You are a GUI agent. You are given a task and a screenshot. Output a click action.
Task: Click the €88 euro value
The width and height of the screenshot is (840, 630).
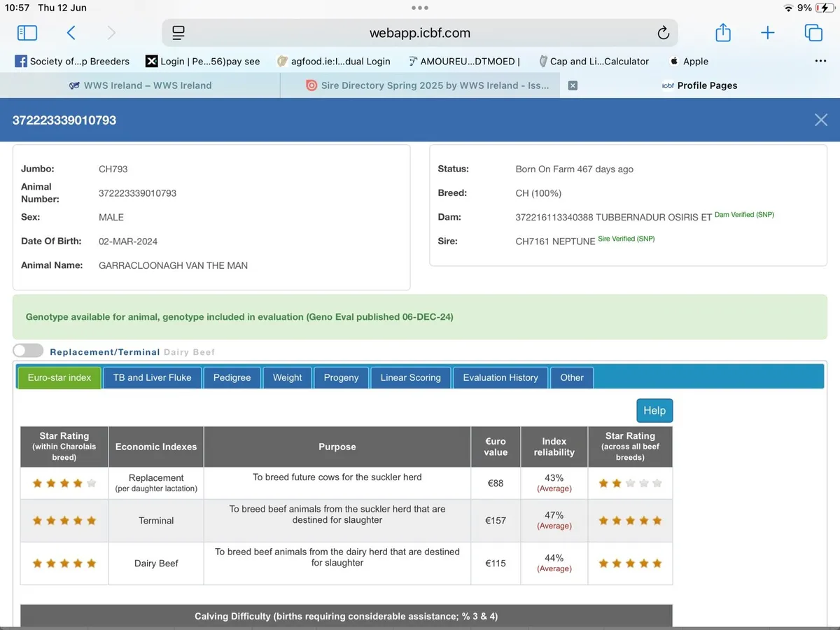pyautogui.click(x=496, y=483)
